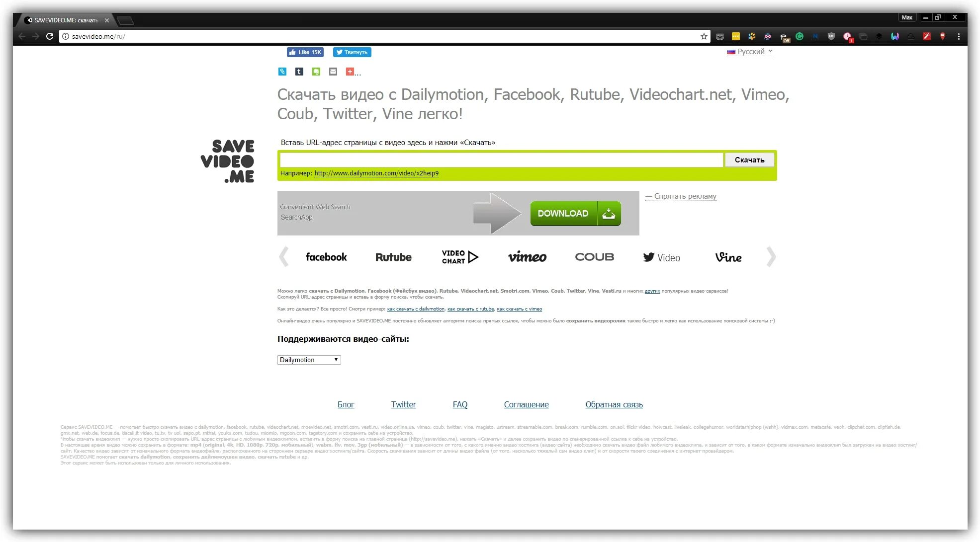This screenshot has width=980, height=542.
Task: Click the Vine icon in carousel
Action: tap(727, 257)
